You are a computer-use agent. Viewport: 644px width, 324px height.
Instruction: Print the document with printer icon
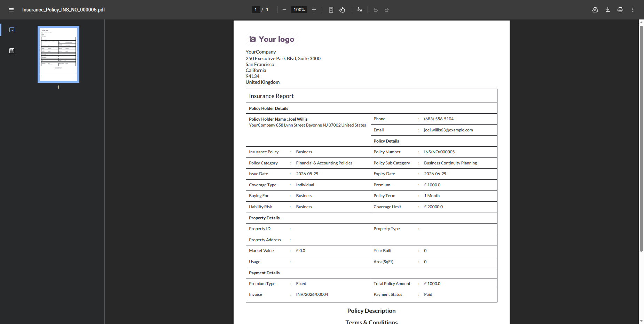pos(620,10)
